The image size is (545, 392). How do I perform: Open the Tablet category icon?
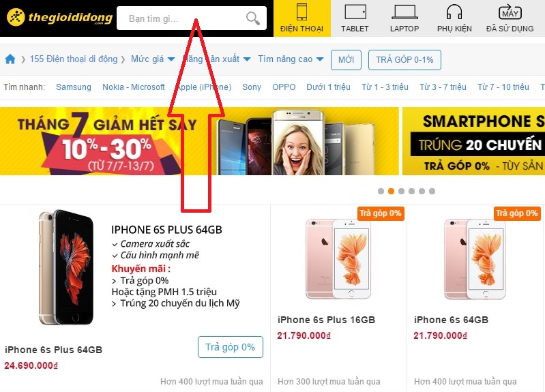pos(355,12)
